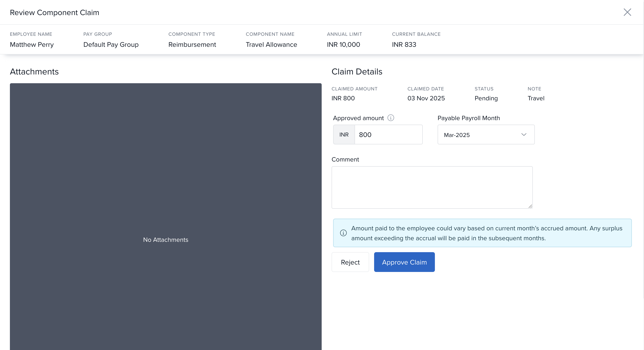Viewport: 644px width, 350px height.
Task: Click the Approve Claim button
Action: 404,262
